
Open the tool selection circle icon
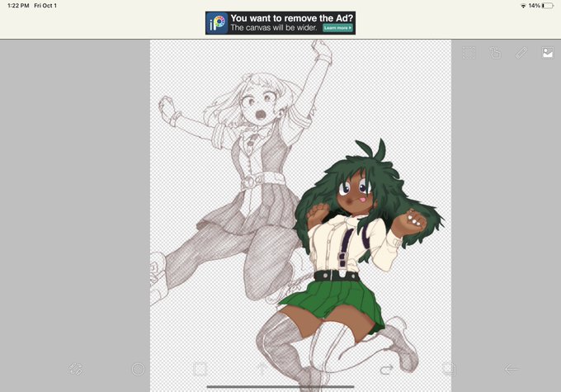138,369
